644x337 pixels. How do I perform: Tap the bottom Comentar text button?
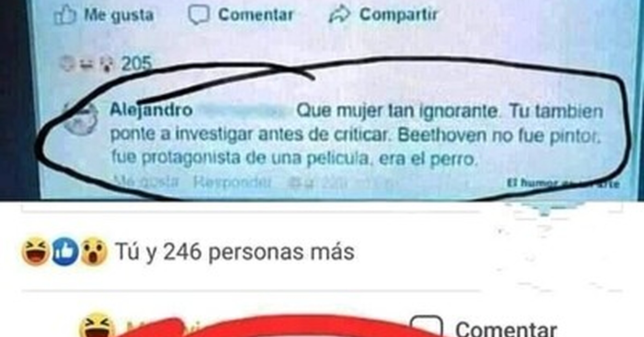point(506,329)
